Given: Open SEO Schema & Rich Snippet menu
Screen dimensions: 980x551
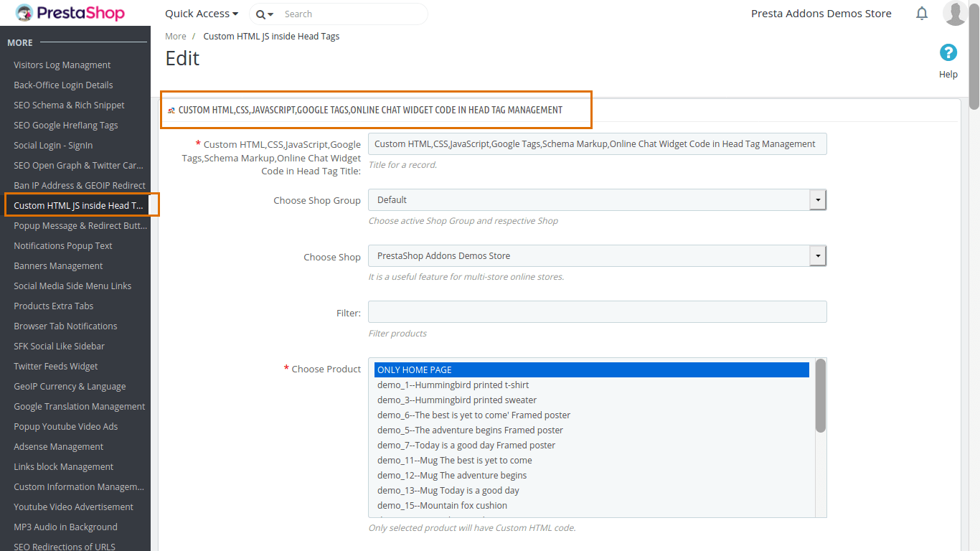Looking at the screenshot, I should point(69,105).
